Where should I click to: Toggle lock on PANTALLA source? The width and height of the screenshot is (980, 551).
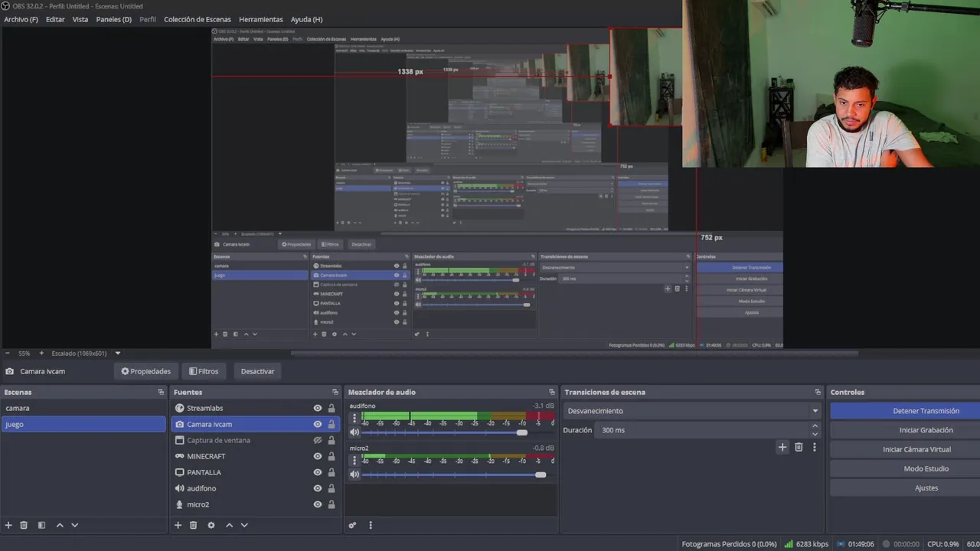click(x=332, y=472)
